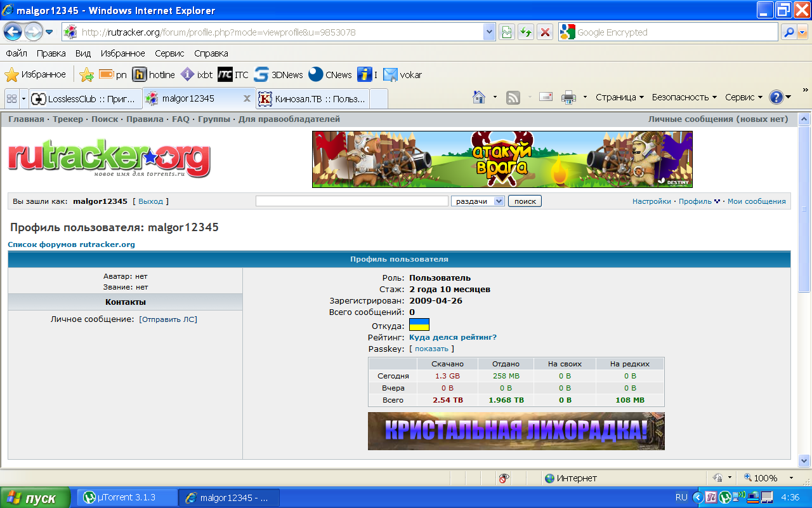Viewport: 812px width, 508px height.
Task: Open the Quick Tabs grid button
Action: pos(11,98)
